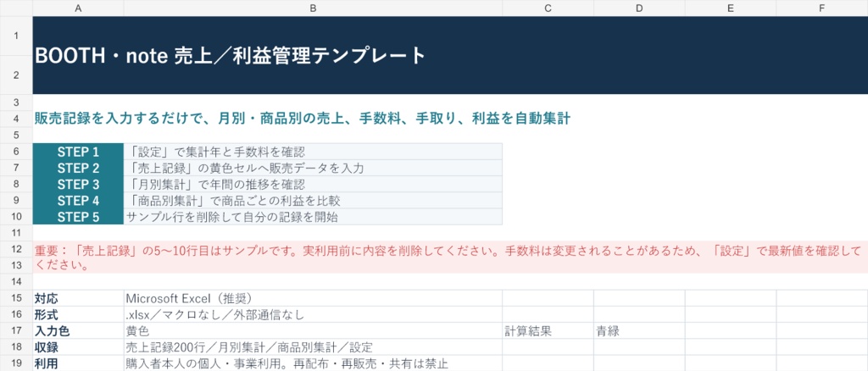The height and width of the screenshot is (371, 868).
Task: Click the '形式' label cell
Action: [78, 314]
